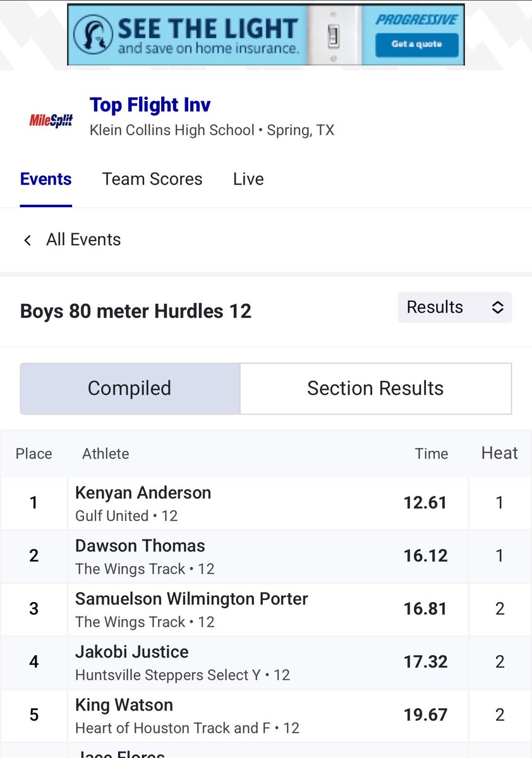Open the Results dropdown
This screenshot has width=532, height=758.
pyautogui.click(x=455, y=308)
